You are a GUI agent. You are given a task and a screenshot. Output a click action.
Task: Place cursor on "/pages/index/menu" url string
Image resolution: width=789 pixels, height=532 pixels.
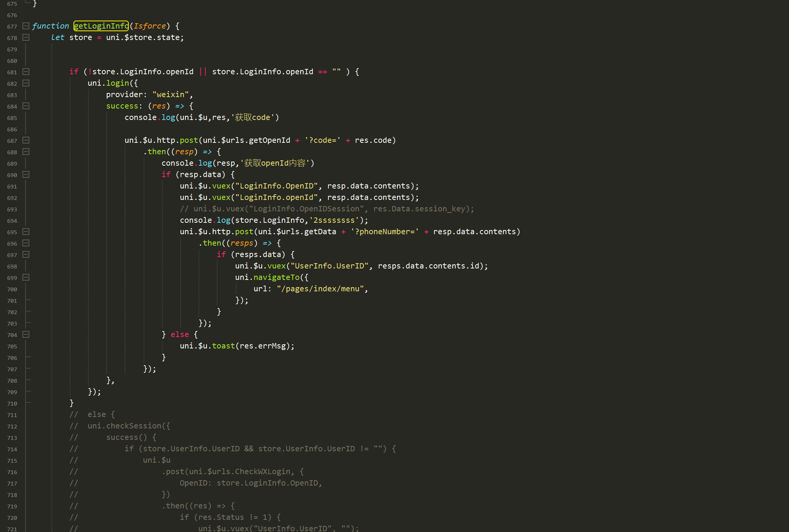320,289
